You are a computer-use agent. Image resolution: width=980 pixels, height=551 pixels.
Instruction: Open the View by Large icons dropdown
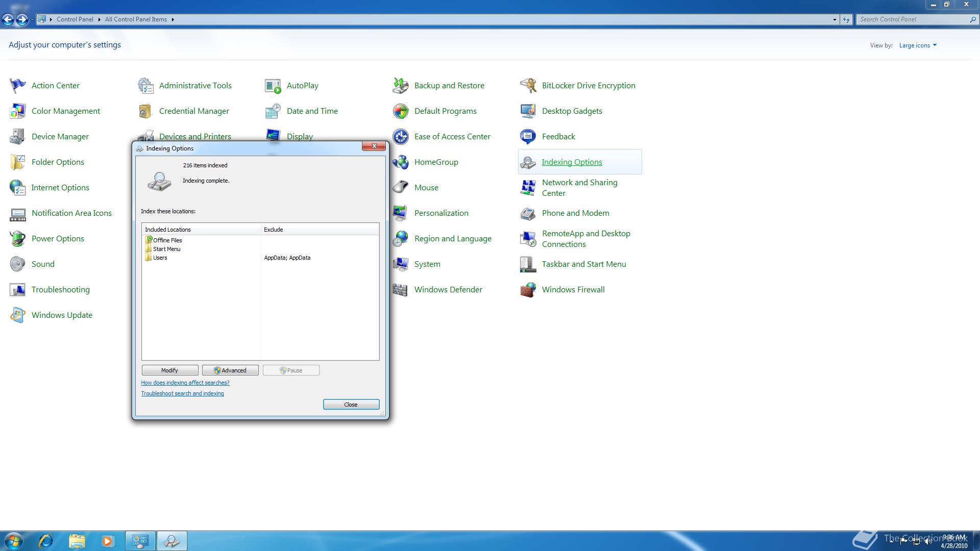coord(918,45)
